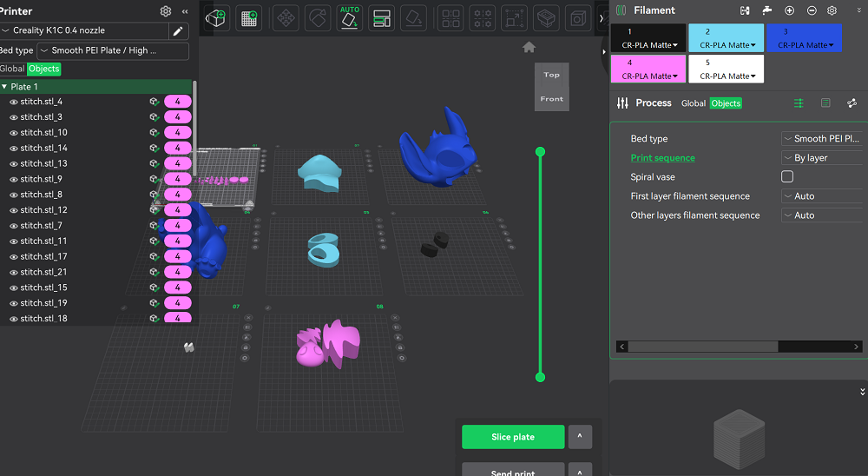The image size is (868, 476).
Task: Select the Global tab in Printer panel
Action: coord(11,69)
